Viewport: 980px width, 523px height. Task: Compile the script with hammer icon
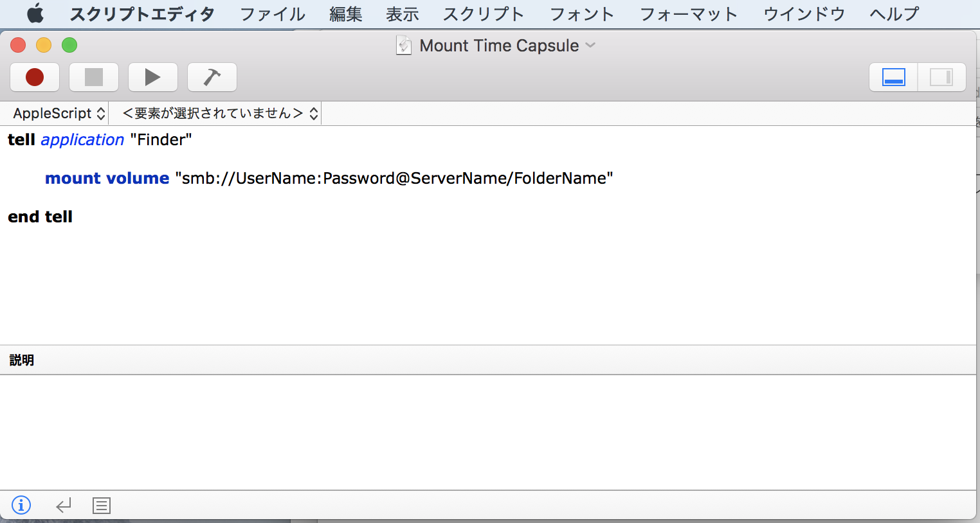(x=212, y=77)
